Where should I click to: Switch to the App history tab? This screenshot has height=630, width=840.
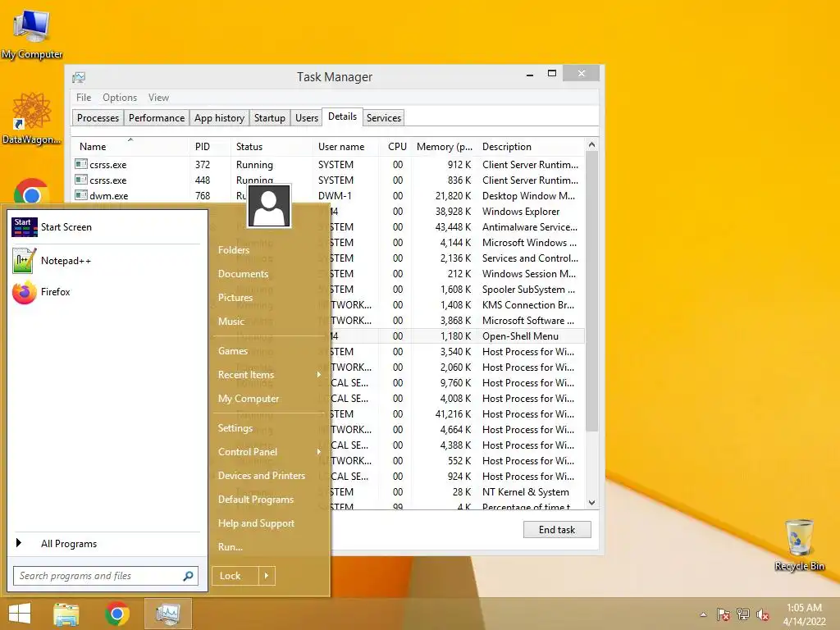[x=219, y=118]
